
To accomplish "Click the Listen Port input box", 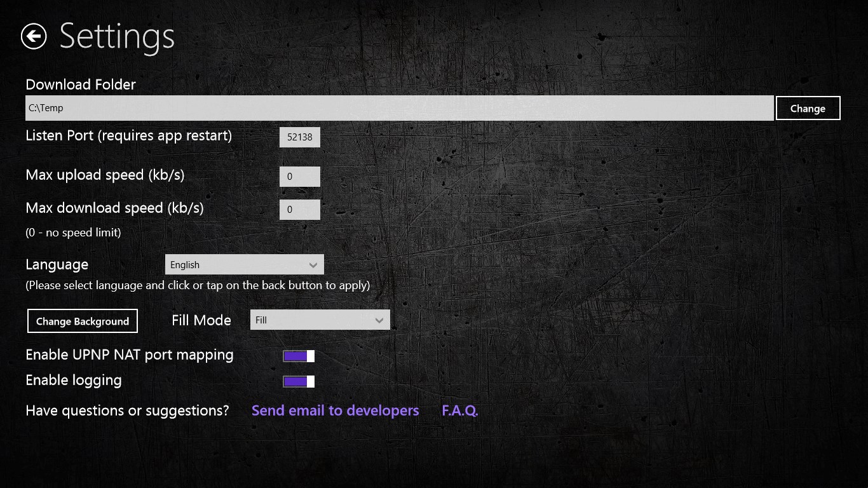I will pos(299,137).
